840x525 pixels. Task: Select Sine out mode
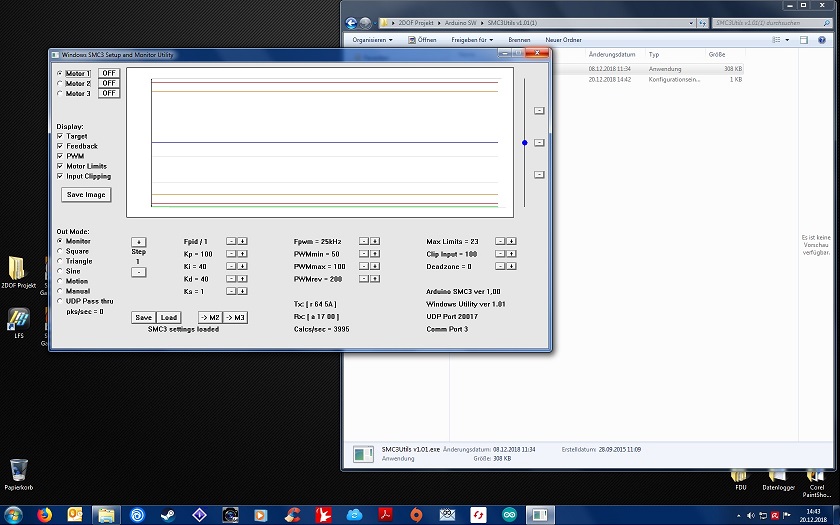click(60, 271)
